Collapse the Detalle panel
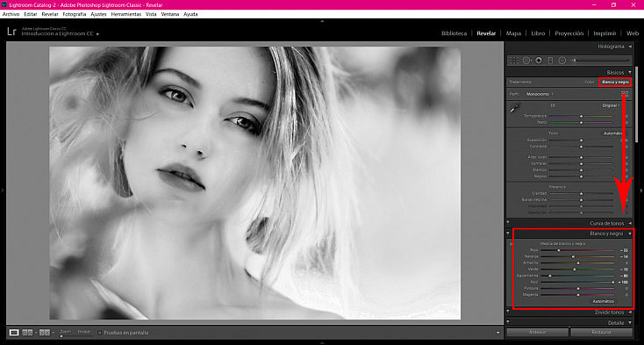 click(x=630, y=323)
